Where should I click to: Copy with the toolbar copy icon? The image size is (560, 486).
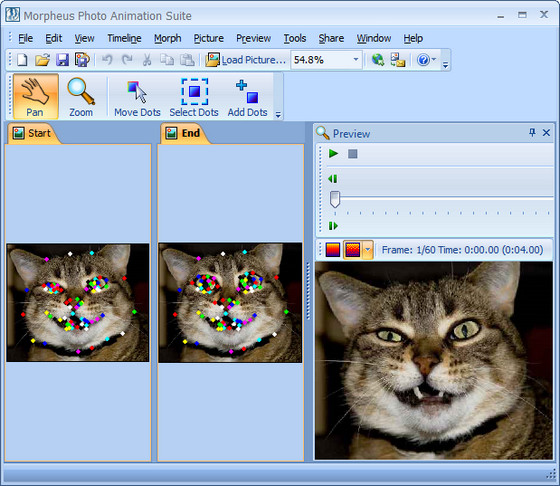[x=167, y=60]
